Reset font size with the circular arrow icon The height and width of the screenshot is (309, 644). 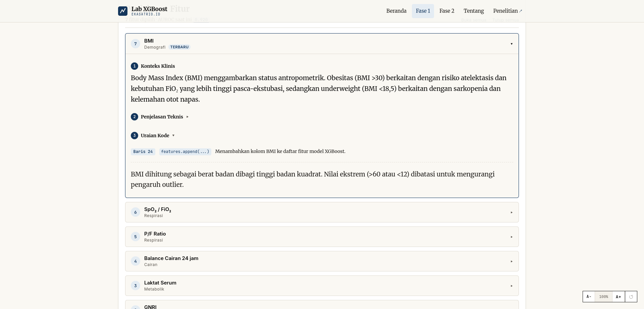tap(631, 297)
